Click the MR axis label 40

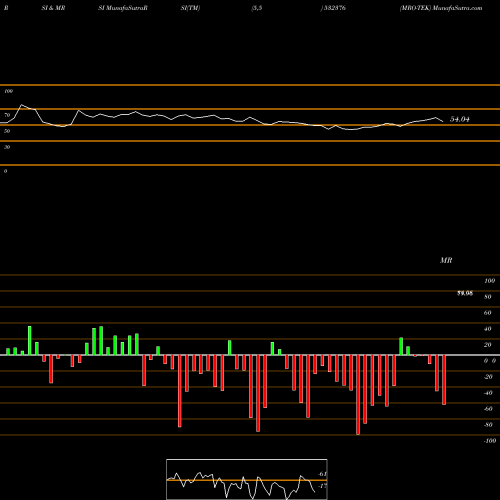click(488, 329)
